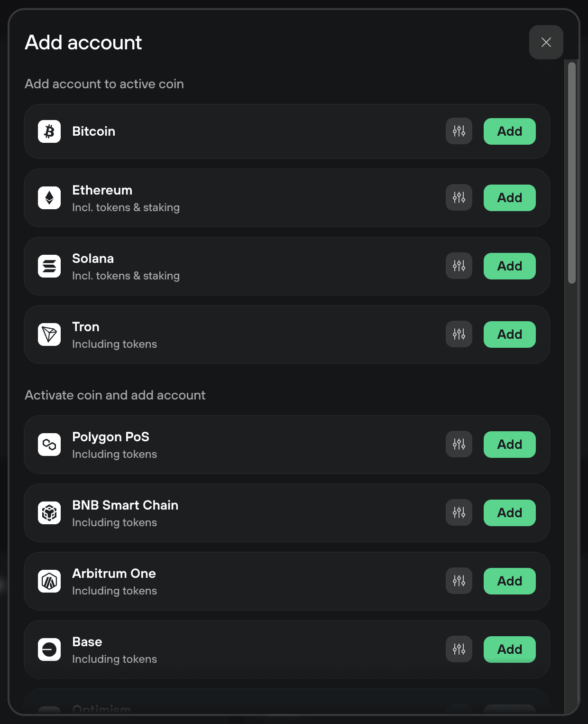The width and height of the screenshot is (588, 724).
Task: Click the Solana settings sliders icon
Action: point(459,266)
